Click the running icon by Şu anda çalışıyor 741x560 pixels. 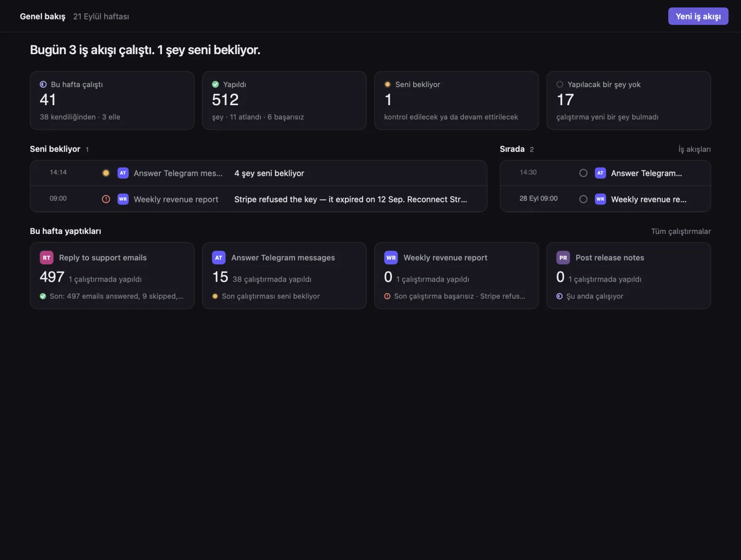[x=559, y=296]
